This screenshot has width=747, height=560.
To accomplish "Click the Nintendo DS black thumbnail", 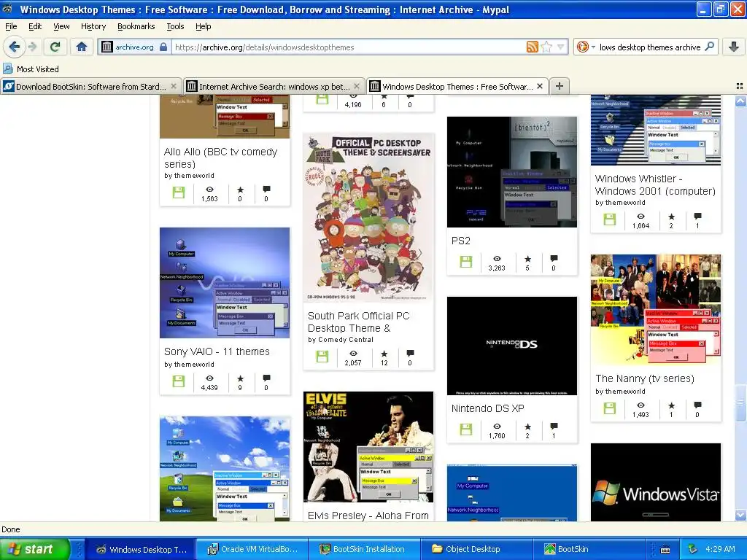I will click(511, 346).
